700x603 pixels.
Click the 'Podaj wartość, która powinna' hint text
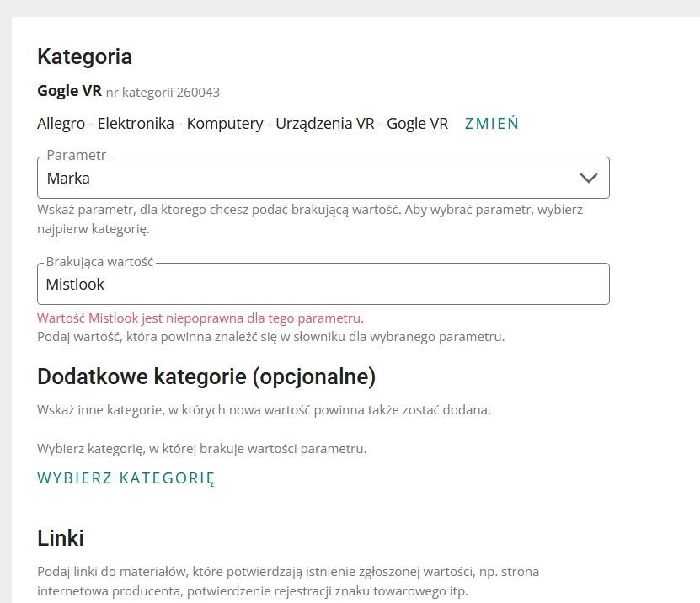coord(270,337)
